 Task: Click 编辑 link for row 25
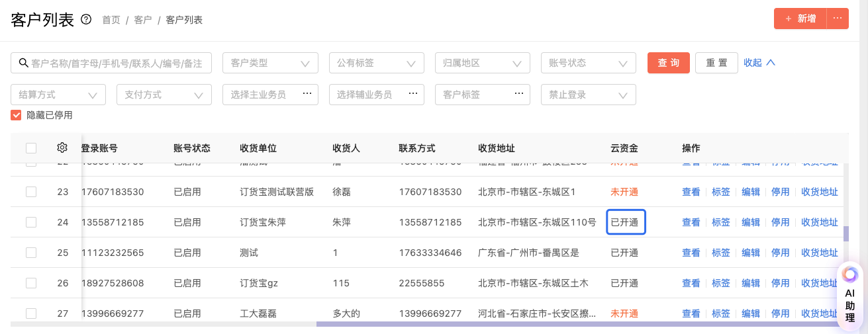click(751, 253)
